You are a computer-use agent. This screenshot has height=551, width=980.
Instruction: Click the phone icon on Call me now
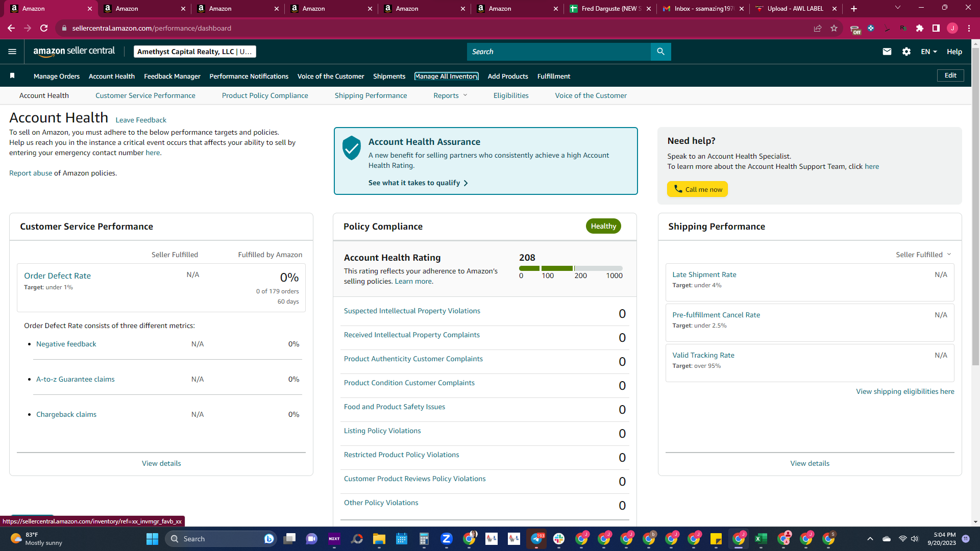(678, 189)
